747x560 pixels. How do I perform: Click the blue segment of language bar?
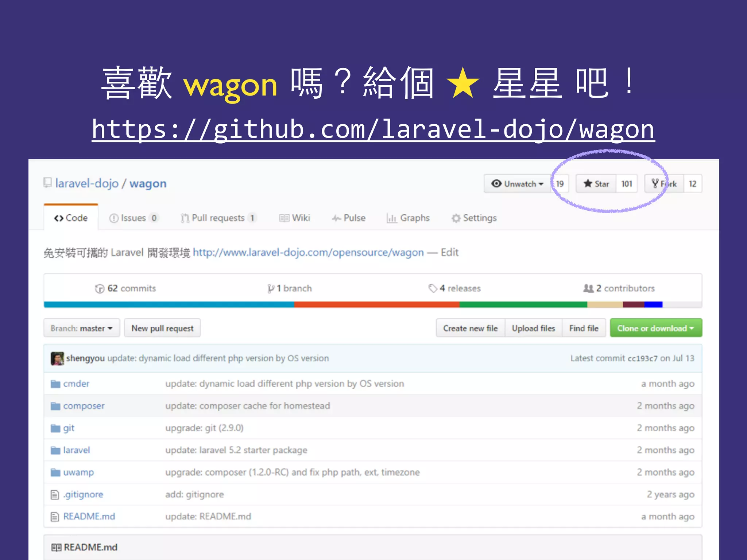point(169,305)
